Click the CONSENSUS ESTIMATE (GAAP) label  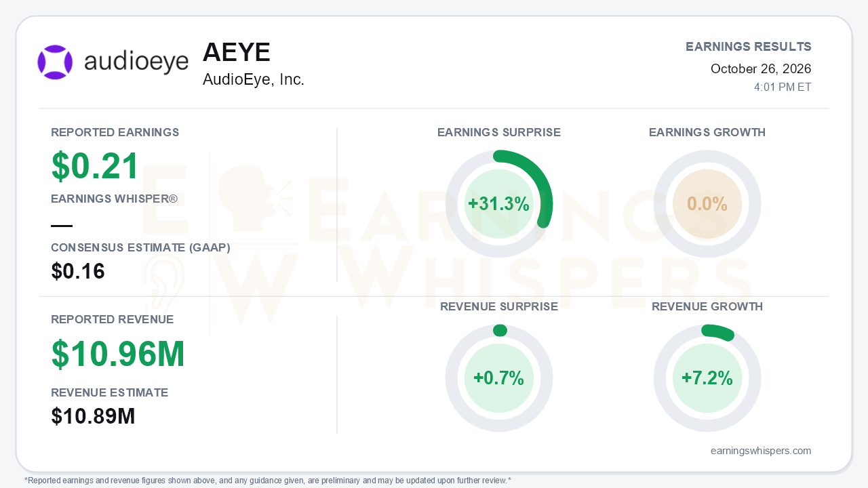coord(141,248)
